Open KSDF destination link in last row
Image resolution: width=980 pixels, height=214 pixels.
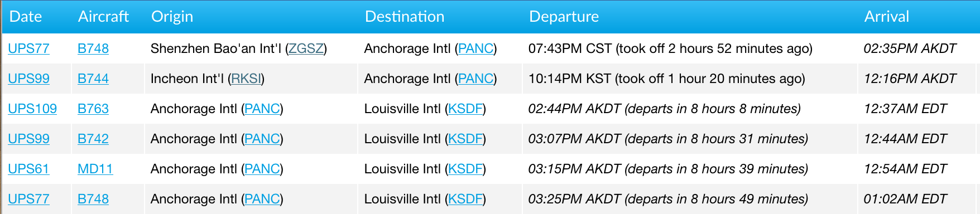point(465,199)
